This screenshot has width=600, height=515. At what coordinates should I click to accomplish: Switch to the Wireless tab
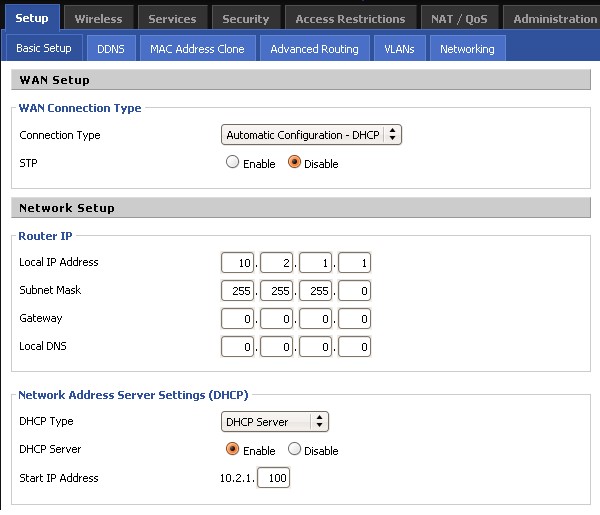coord(98,19)
